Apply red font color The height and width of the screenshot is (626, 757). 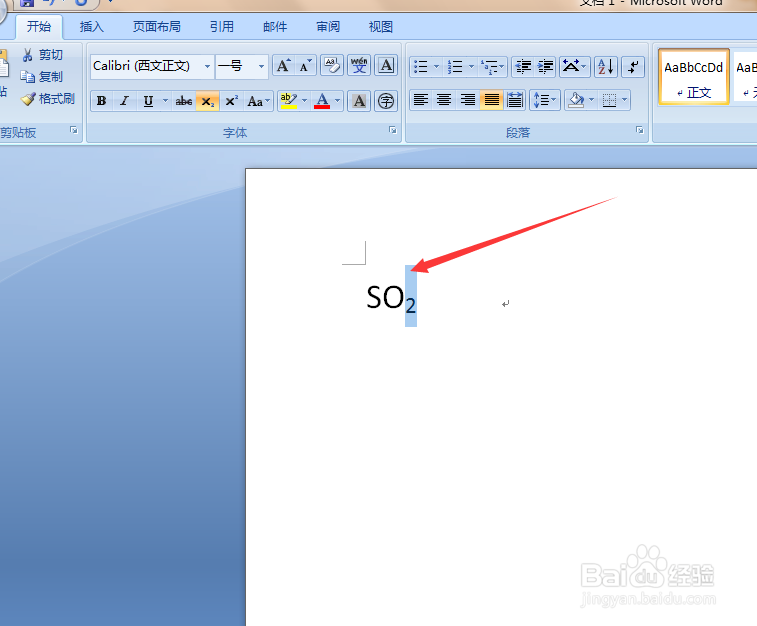coord(322,101)
